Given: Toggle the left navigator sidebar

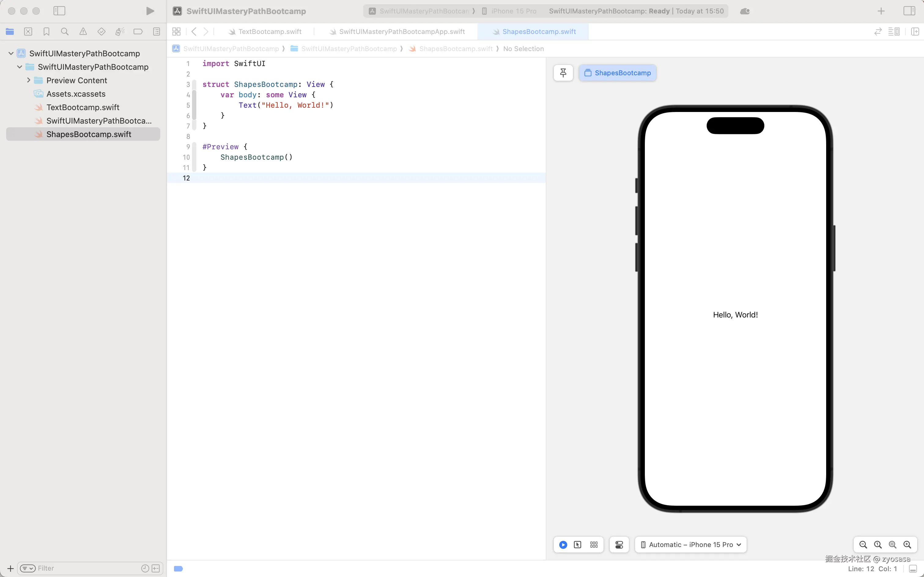Looking at the screenshot, I should (59, 11).
